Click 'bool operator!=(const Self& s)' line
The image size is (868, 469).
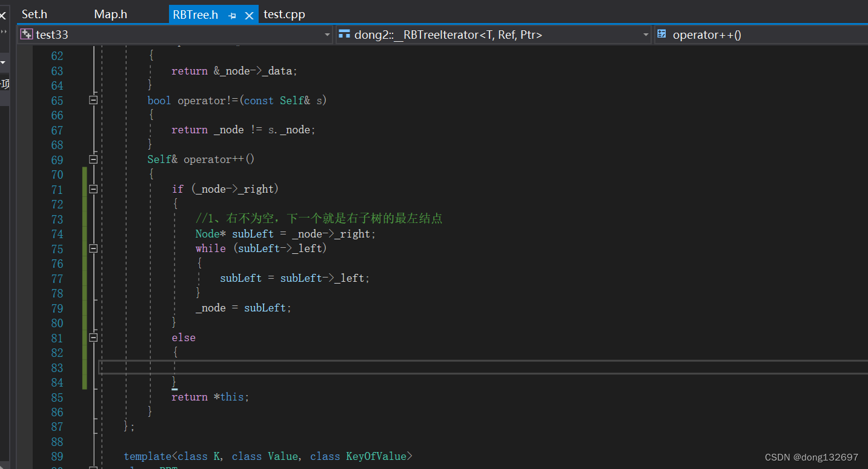click(x=237, y=101)
